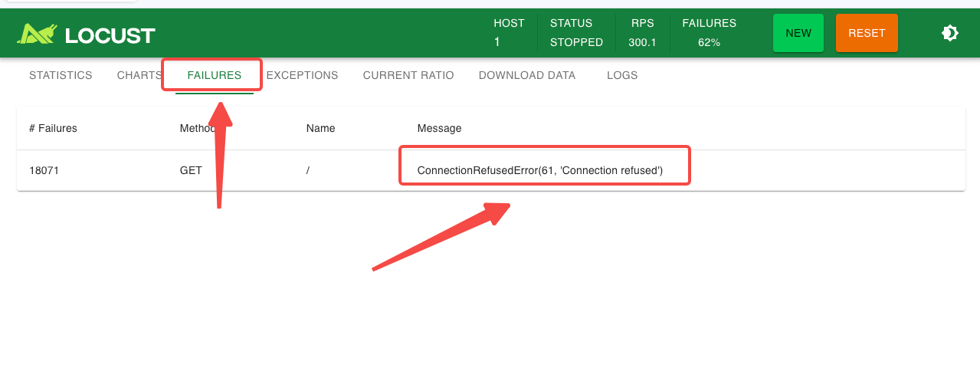Screen dimensions: 980x388
Task: Open the CHARTS tab
Action: tap(138, 75)
